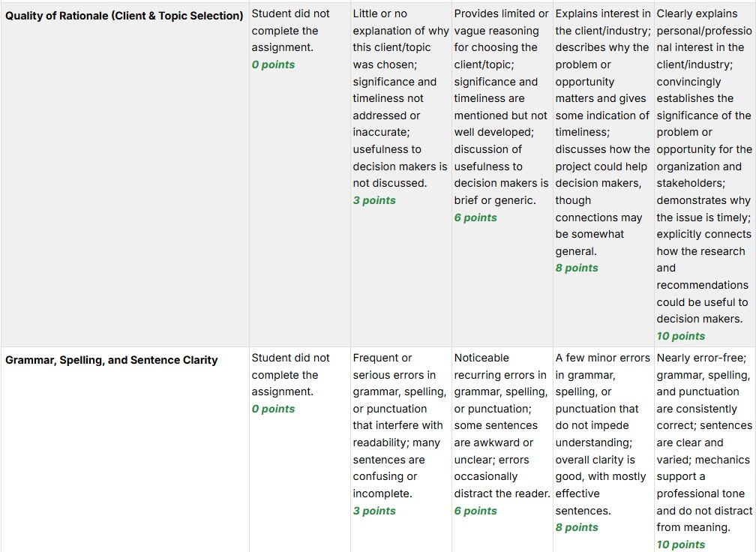The image size is (756, 552).
Task: Choose "6 points" for Quality of Rationale
Action: [475, 217]
